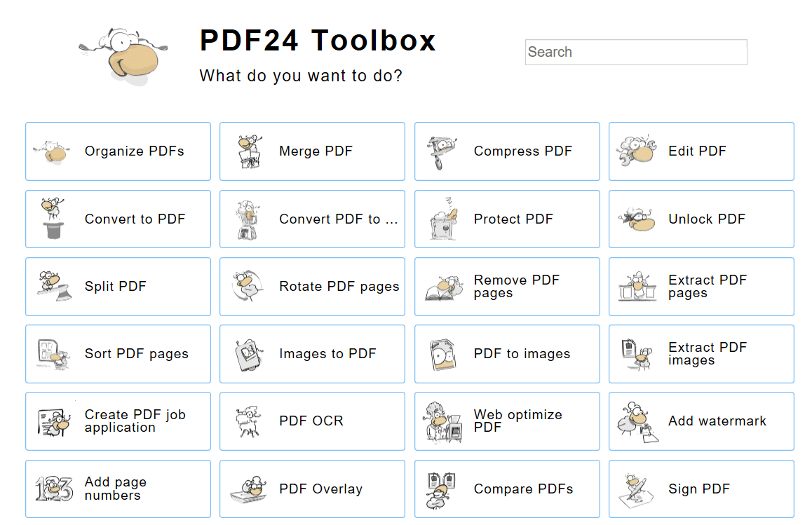Click the Convert PDF to blender icon
This screenshot has width=812, height=525.
(248, 219)
